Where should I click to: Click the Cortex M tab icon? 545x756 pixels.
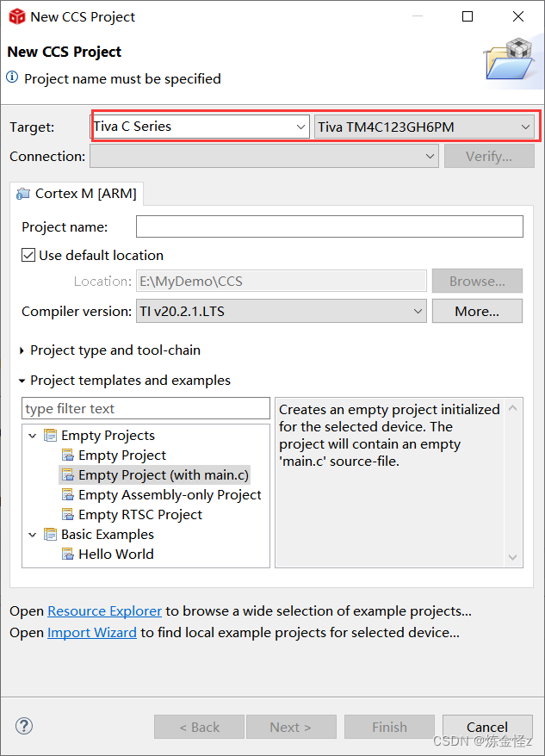tap(22, 194)
